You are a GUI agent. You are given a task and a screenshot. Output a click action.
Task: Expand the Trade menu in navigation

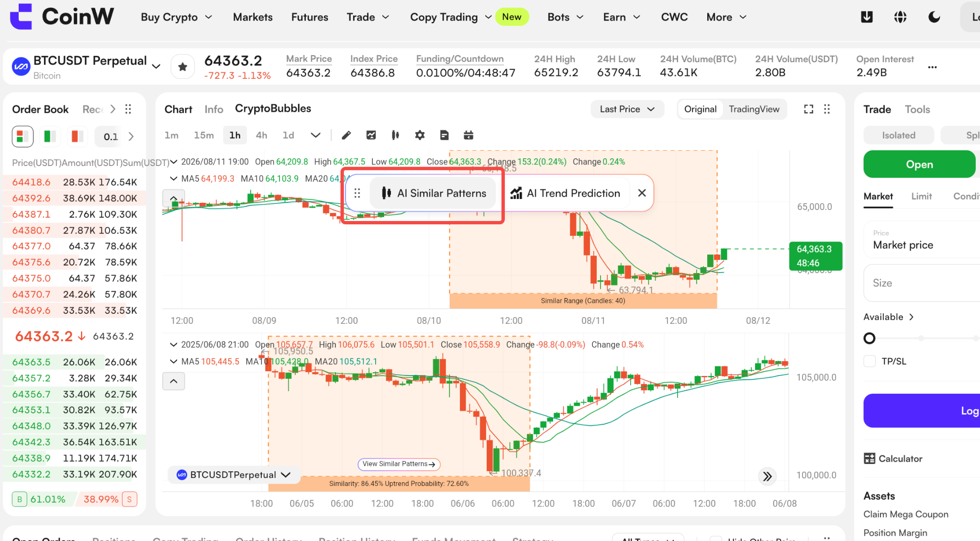368,17
